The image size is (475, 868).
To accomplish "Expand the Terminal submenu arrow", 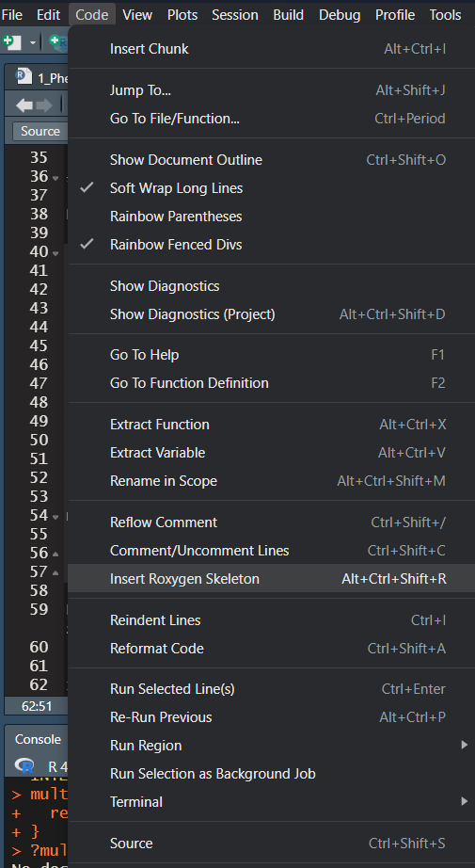I will [465, 801].
